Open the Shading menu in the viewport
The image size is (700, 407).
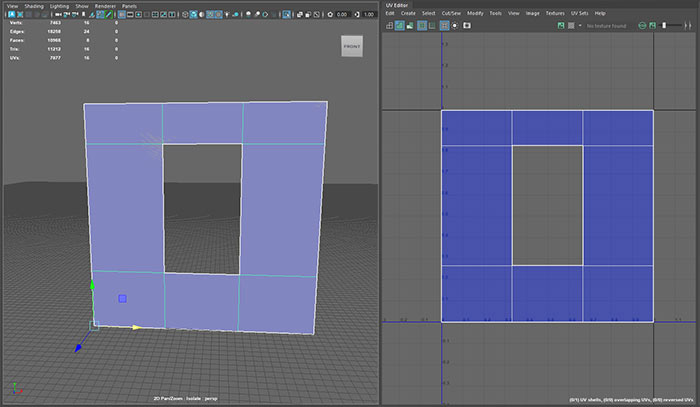tap(36, 5)
